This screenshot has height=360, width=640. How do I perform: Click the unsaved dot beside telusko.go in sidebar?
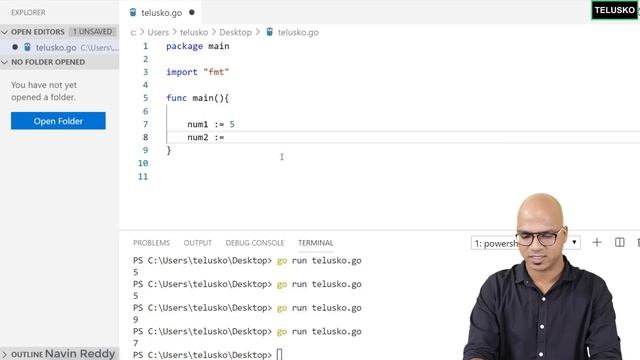[x=15, y=47]
